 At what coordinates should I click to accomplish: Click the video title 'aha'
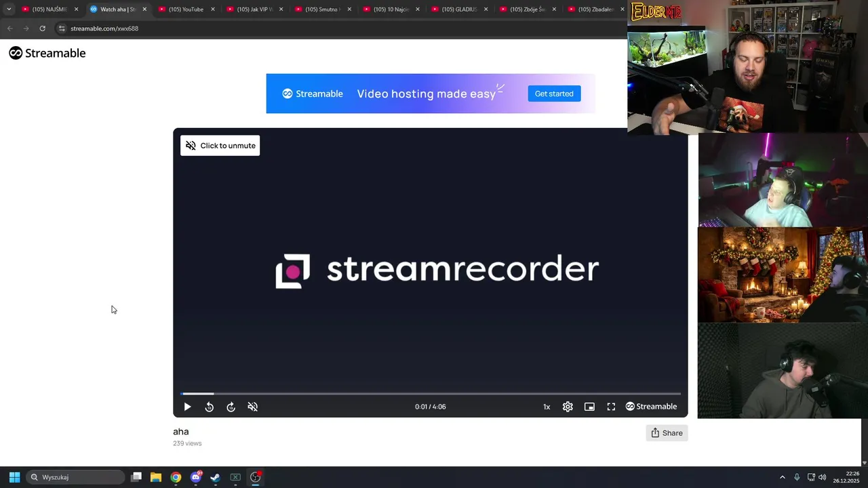click(x=180, y=431)
